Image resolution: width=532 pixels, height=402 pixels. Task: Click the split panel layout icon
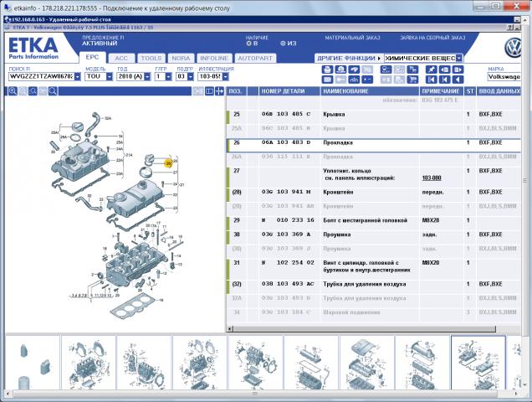pos(210,91)
